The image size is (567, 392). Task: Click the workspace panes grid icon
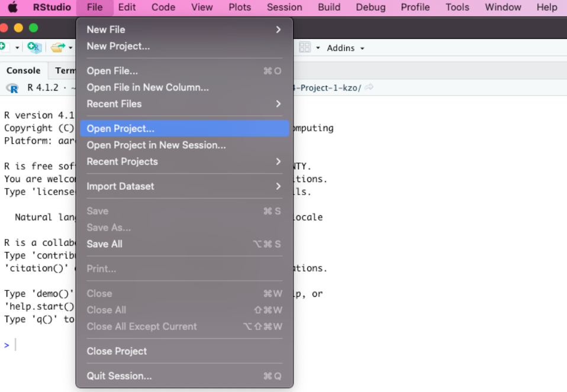[304, 47]
